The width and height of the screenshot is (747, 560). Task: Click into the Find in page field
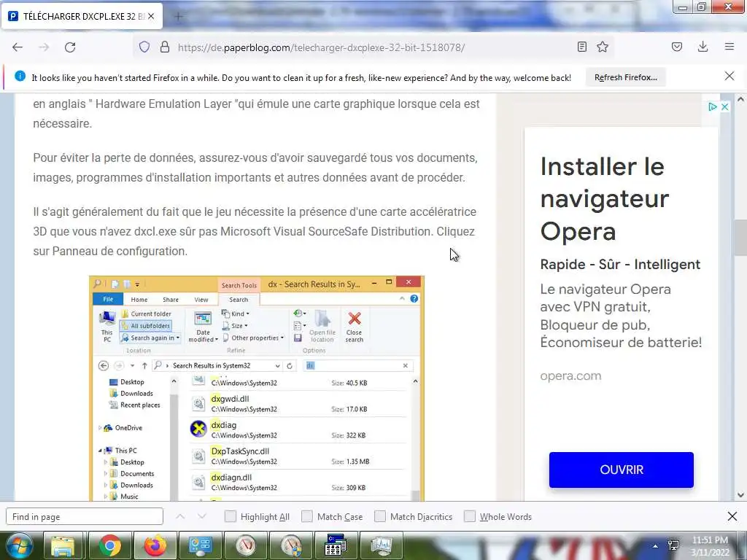coord(85,517)
